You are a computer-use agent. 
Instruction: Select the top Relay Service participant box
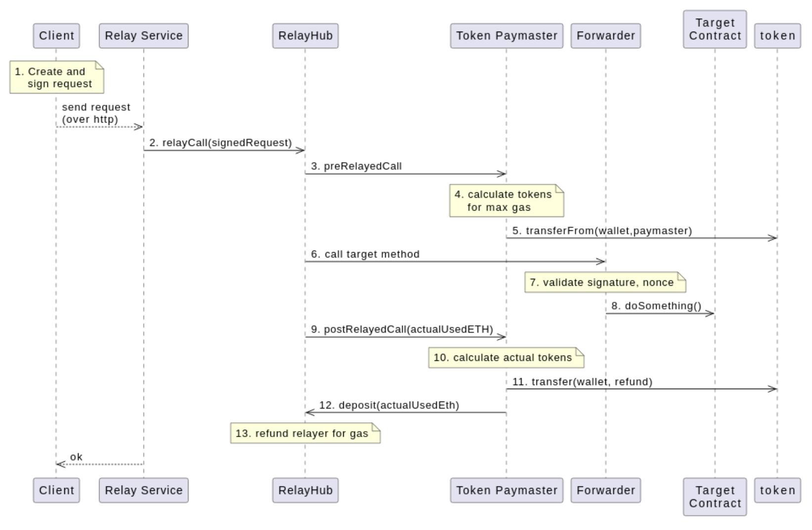143,36
